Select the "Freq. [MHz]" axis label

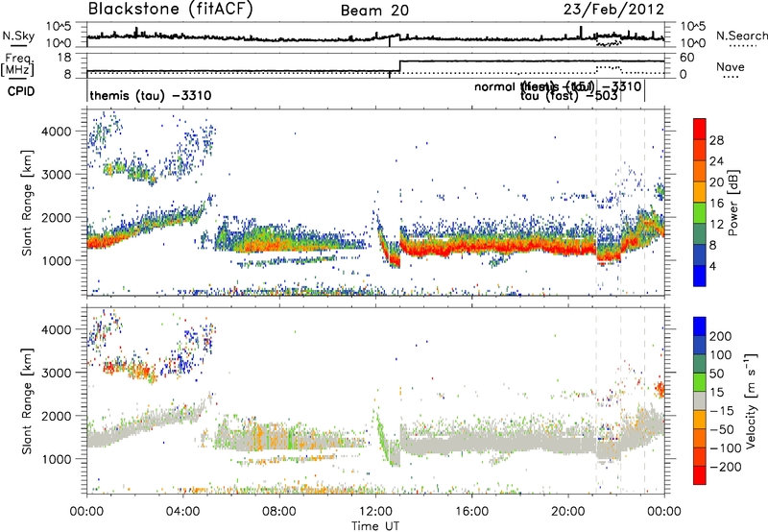click(x=18, y=64)
